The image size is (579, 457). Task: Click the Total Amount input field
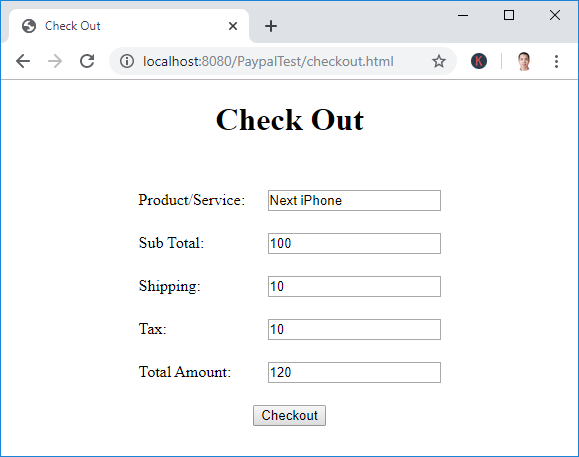pyautogui.click(x=354, y=372)
